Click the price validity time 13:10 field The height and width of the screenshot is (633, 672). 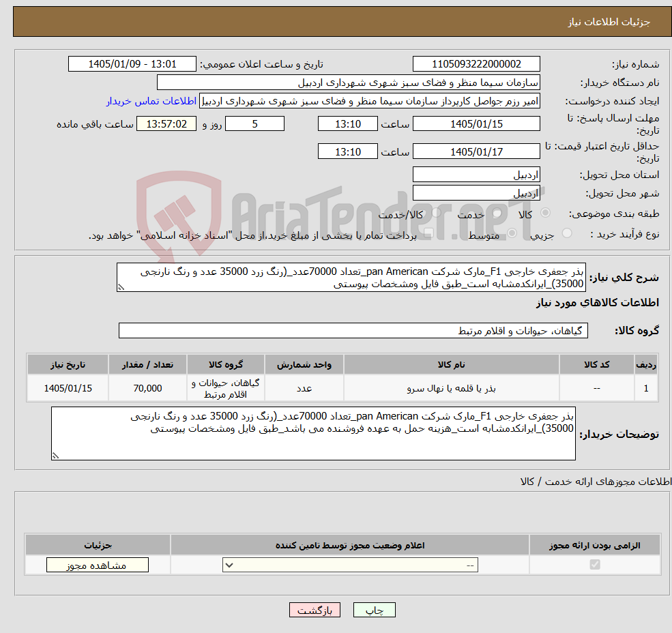(x=347, y=151)
